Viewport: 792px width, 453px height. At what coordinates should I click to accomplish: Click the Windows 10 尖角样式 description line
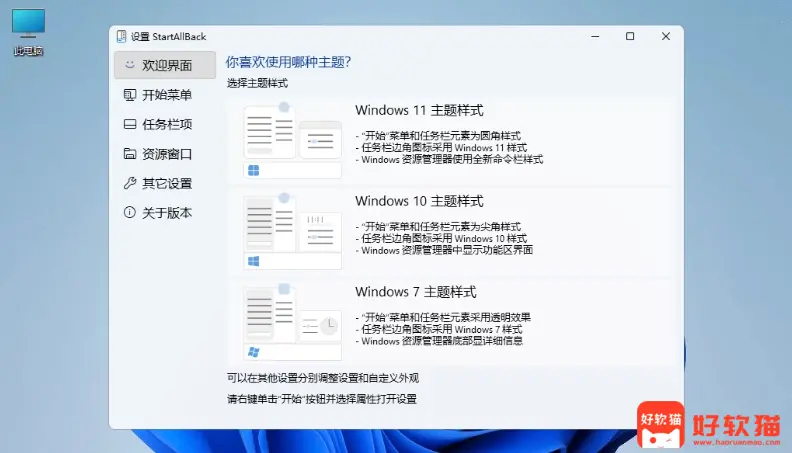438,227
